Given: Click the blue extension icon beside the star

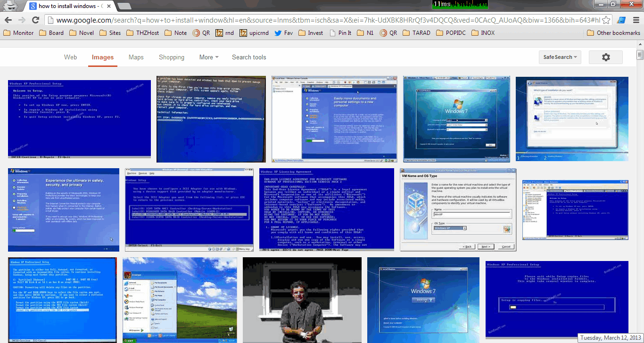Looking at the screenshot, I should click(621, 20).
